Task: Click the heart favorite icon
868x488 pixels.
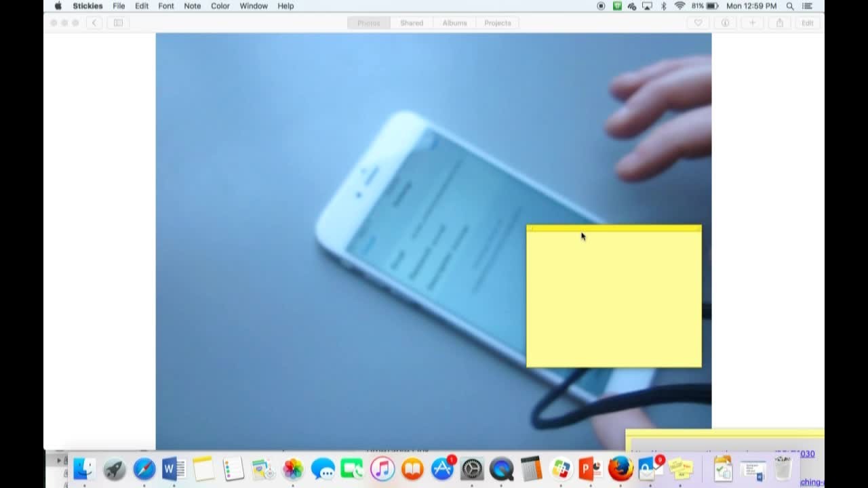Action: tap(698, 23)
